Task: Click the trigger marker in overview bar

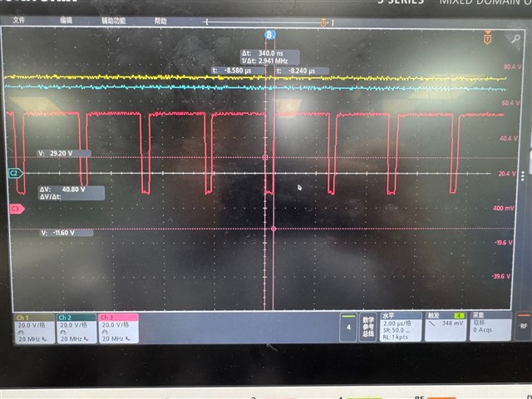Action: click(323, 22)
